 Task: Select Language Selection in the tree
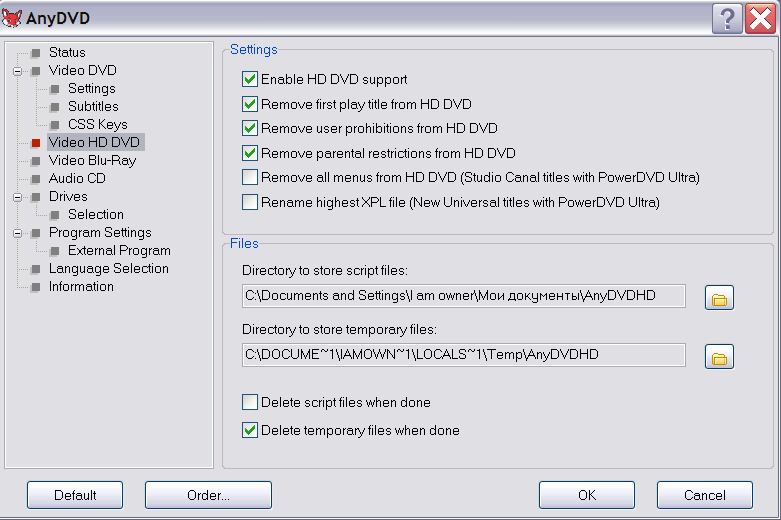point(108,268)
